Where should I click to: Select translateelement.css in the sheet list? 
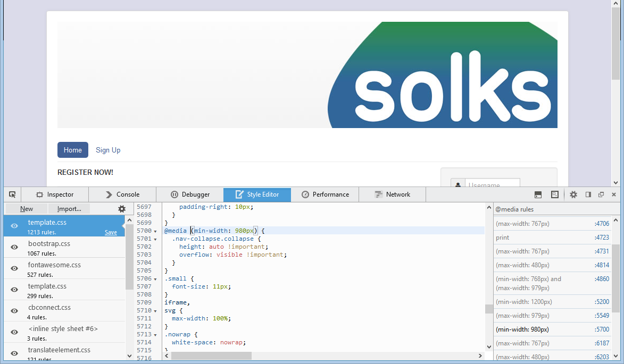click(x=64, y=352)
